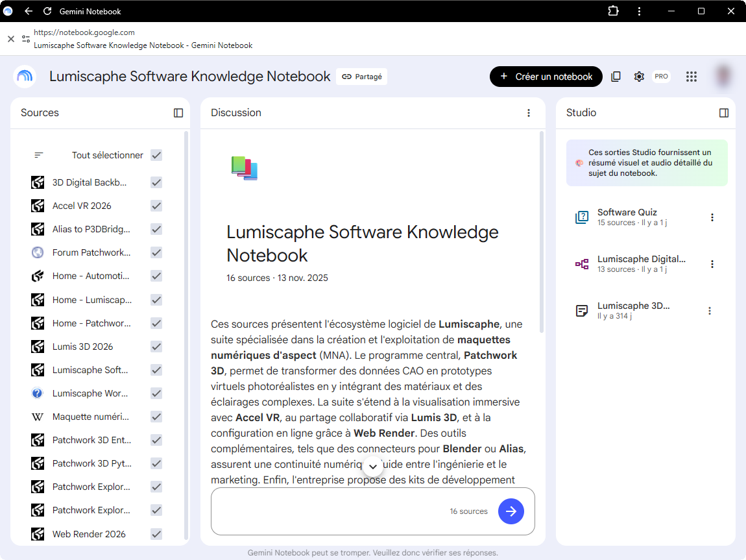Open the Lumis 3D 2026 source

[83, 347]
